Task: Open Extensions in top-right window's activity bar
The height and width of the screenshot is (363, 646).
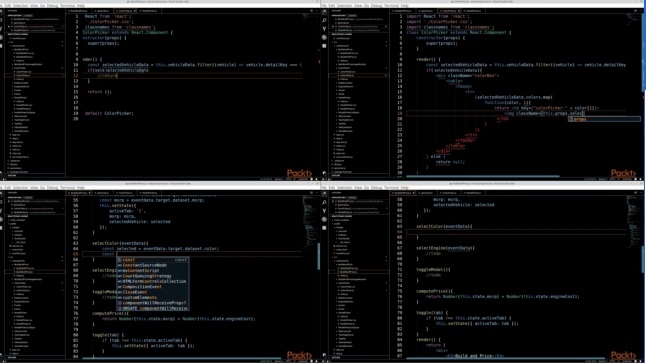Action: coord(324,46)
